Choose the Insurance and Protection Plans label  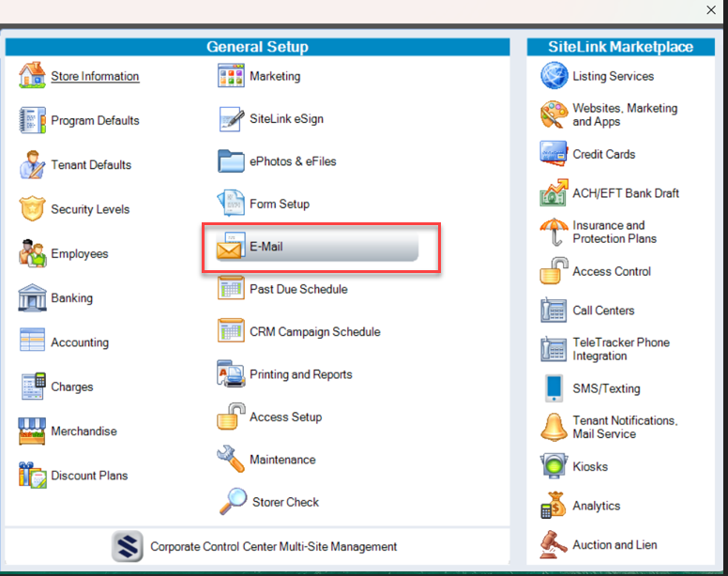[x=614, y=232]
